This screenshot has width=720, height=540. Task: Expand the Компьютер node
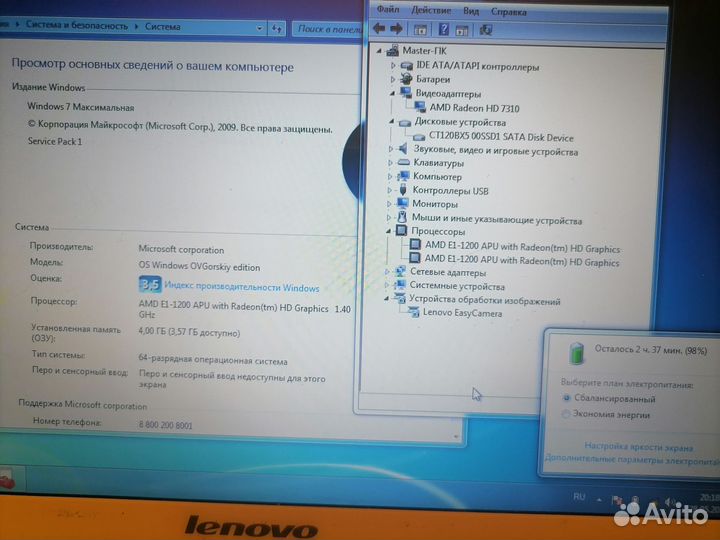[390, 176]
